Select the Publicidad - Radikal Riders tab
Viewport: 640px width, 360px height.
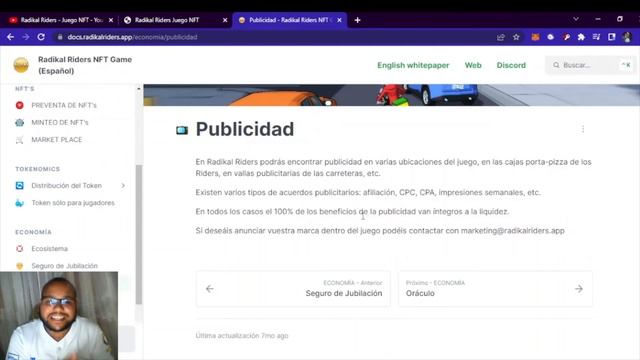(290, 20)
